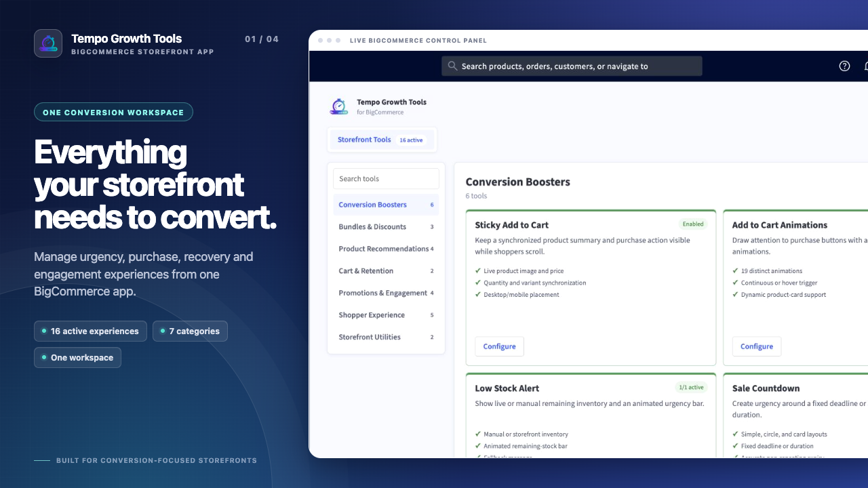Click the 19 distinct animations item
868x488 pixels.
tap(767, 271)
